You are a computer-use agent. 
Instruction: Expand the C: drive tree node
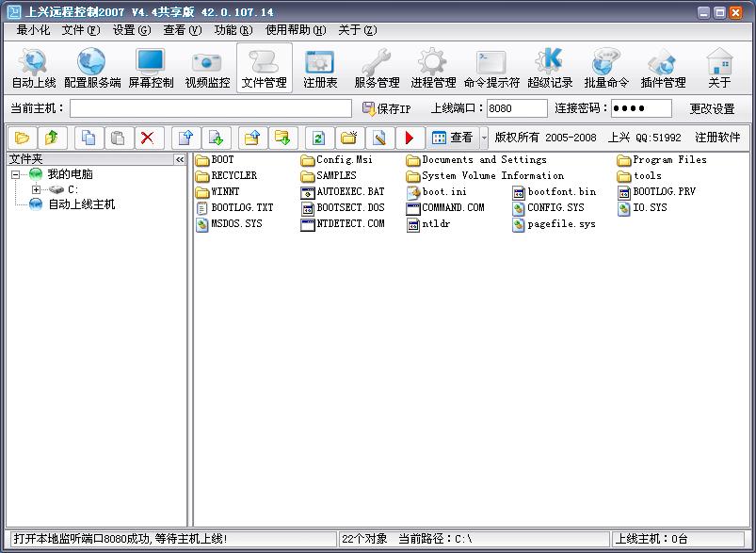tap(36, 189)
